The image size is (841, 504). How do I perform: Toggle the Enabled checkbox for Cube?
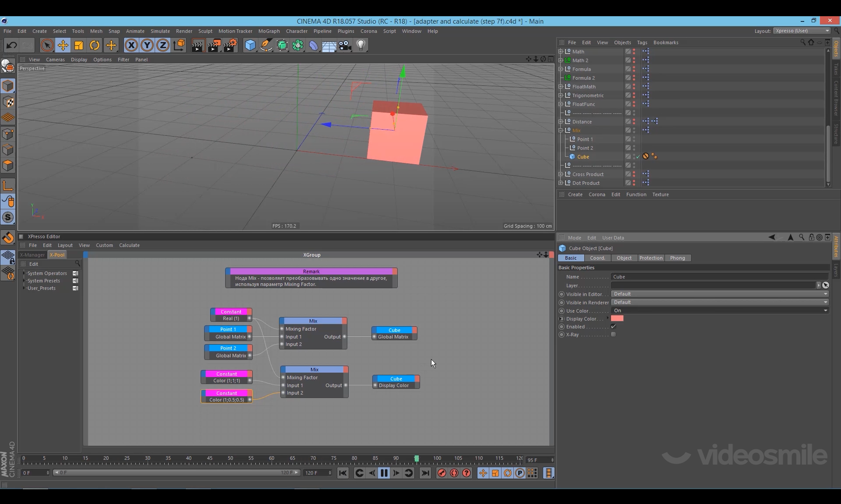(x=613, y=327)
